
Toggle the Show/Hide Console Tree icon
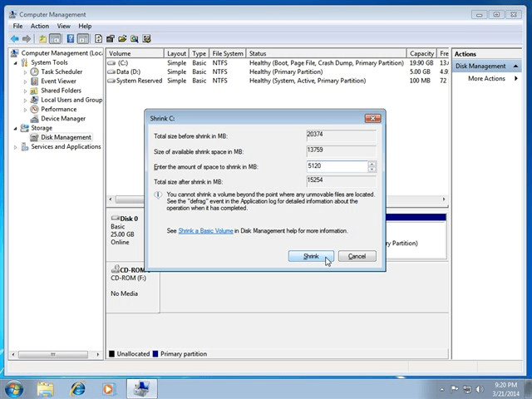pyautogui.click(x=55, y=39)
